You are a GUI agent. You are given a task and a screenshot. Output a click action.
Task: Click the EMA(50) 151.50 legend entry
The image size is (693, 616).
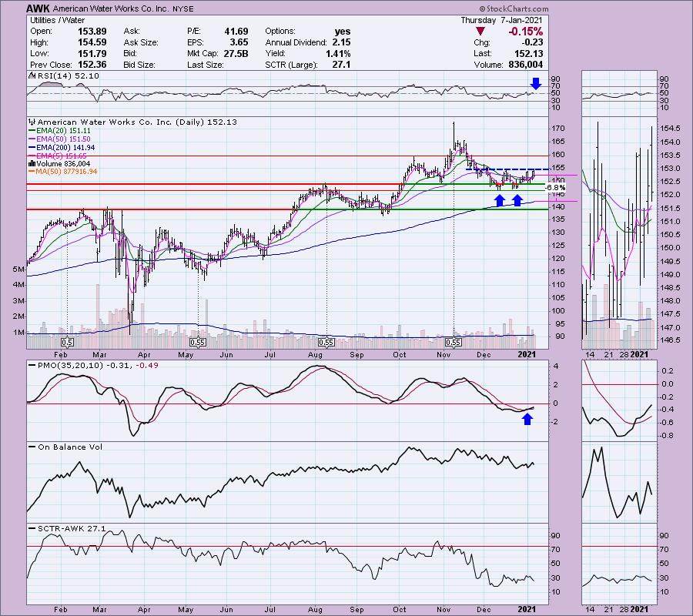[59, 139]
